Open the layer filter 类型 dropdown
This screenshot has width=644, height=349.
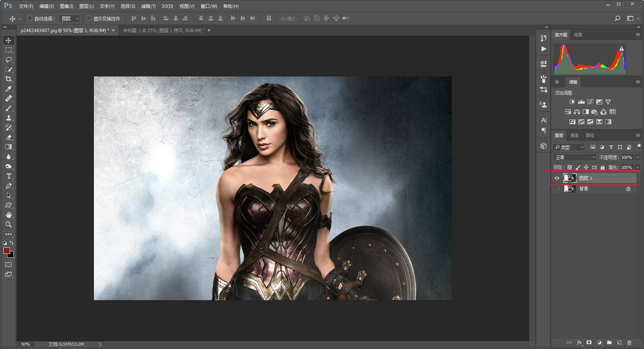pos(569,147)
